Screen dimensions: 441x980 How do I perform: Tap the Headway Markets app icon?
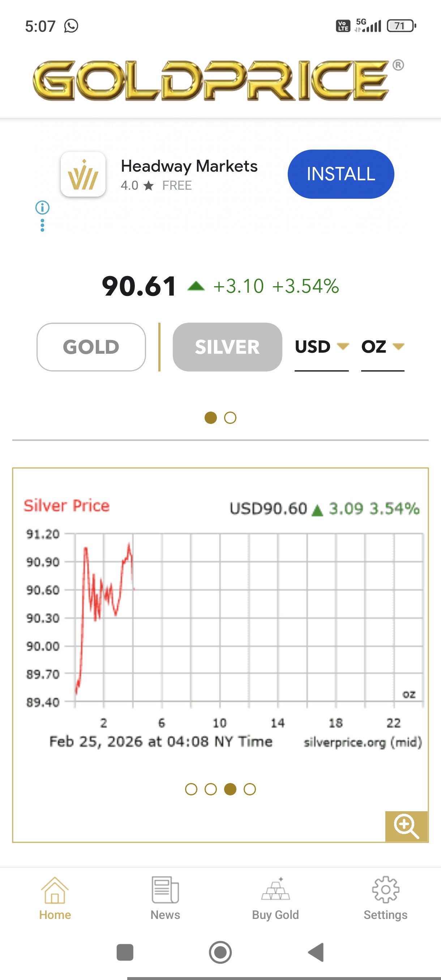(x=84, y=174)
